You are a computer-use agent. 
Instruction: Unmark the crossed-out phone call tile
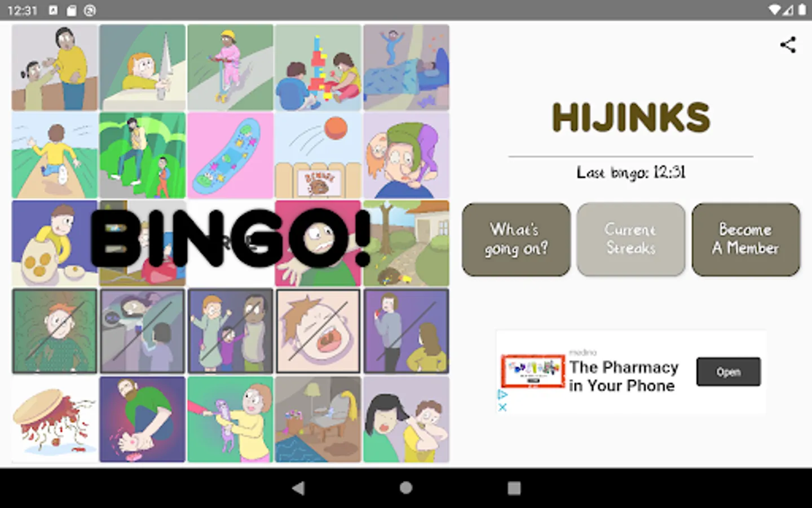tap(406, 331)
